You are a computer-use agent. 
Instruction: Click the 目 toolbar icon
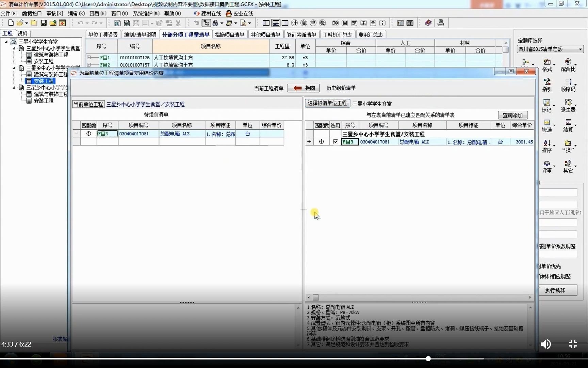click(345, 23)
